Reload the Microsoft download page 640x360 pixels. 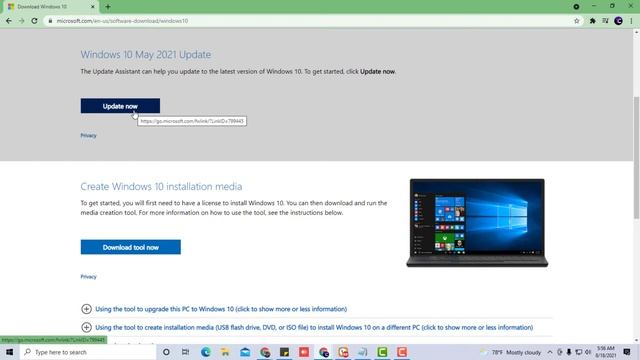(x=35, y=21)
